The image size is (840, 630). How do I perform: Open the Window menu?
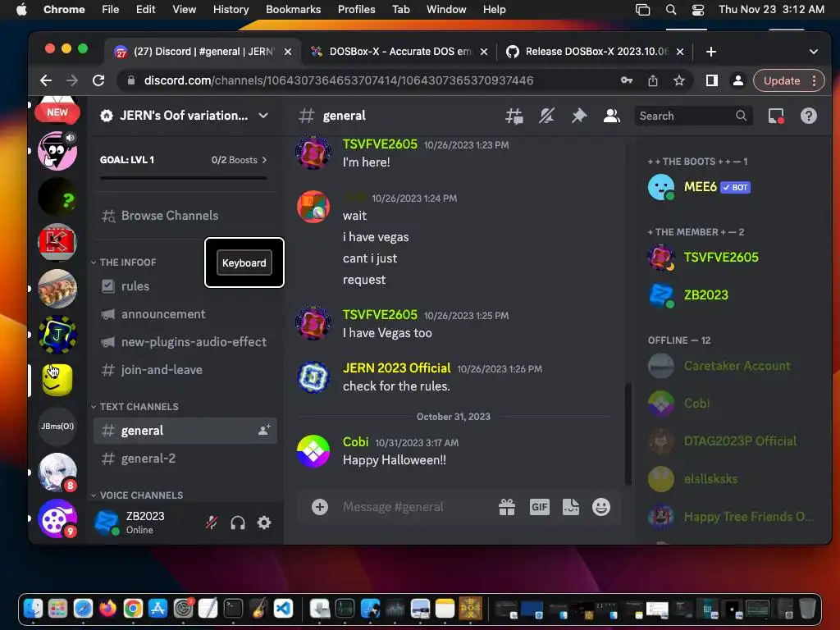point(445,9)
